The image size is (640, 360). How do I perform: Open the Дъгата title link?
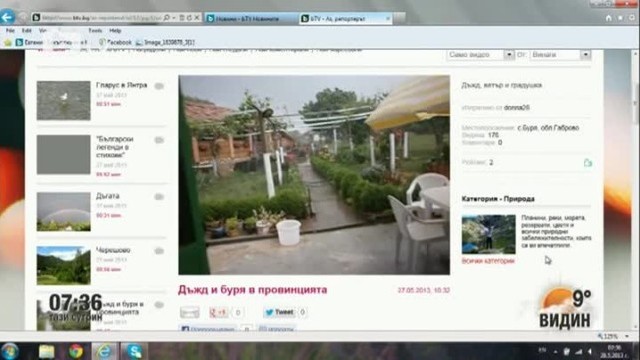[108, 196]
